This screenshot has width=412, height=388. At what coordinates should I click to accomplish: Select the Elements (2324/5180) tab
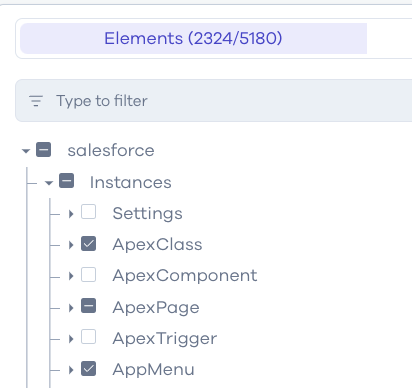pos(193,38)
